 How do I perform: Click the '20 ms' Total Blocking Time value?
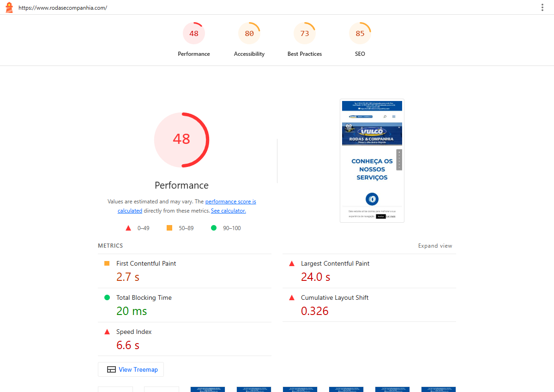[x=132, y=311]
